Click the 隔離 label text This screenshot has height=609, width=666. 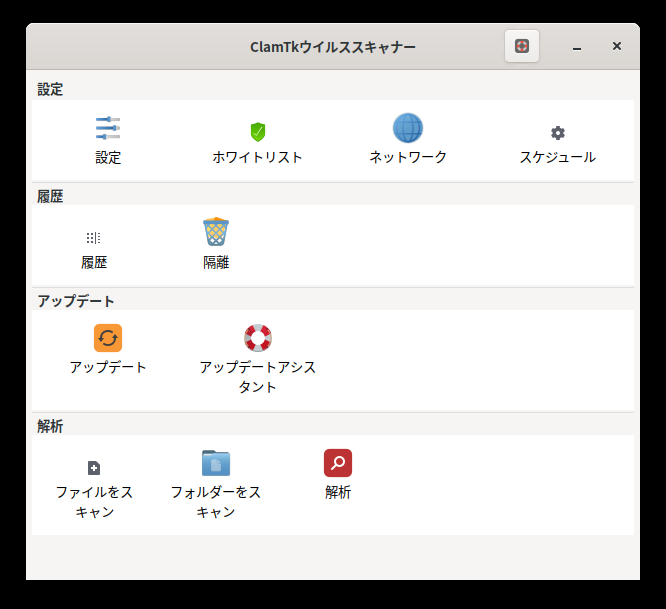point(216,262)
